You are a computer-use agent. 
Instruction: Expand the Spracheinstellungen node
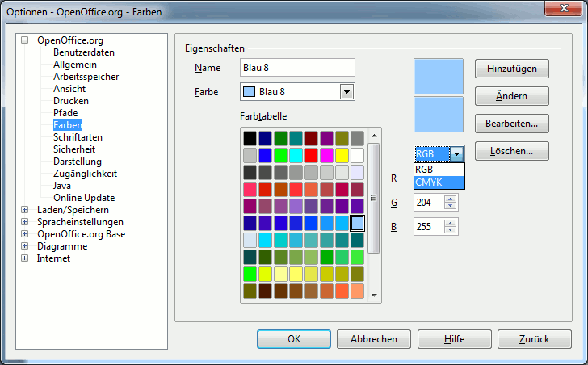[x=25, y=222]
